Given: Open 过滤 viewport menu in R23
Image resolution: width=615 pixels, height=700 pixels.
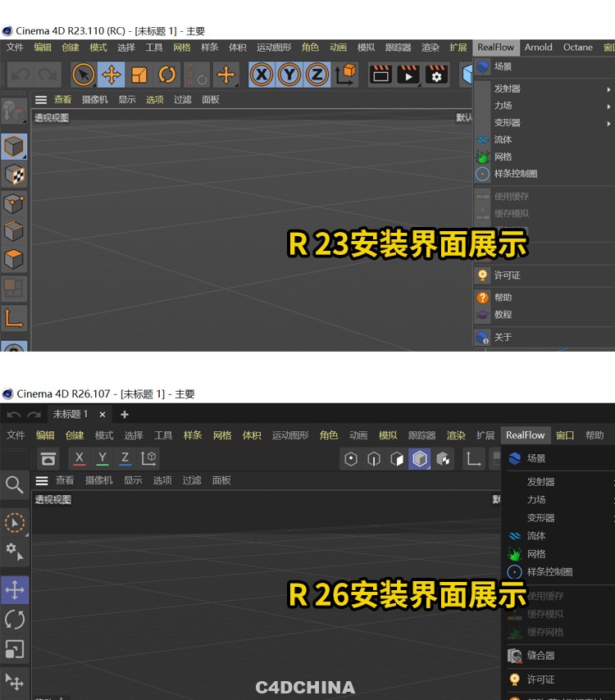Looking at the screenshot, I should pos(183,99).
